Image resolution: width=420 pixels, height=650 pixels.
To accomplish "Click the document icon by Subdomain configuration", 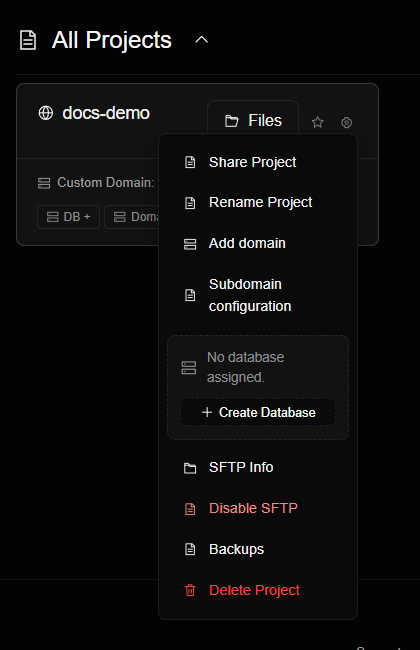I will click(x=190, y=295).
